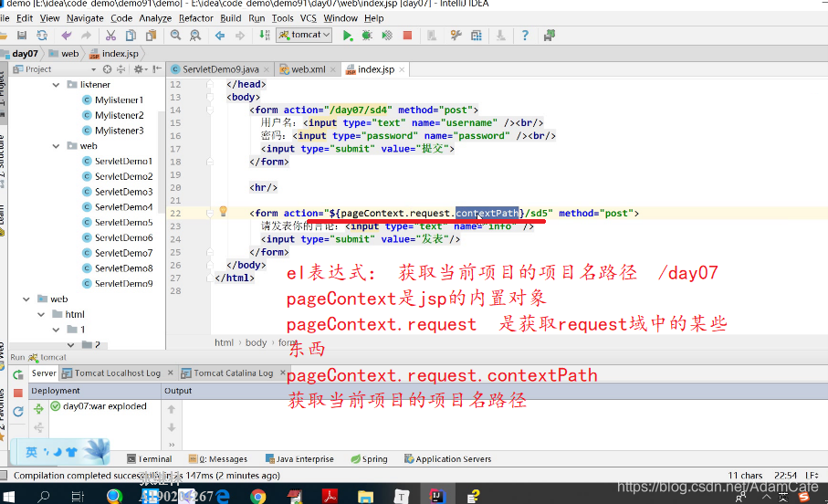Click the Collapse All icon in Project panel
The image size is (828, 504).
[x=121, y=69]
